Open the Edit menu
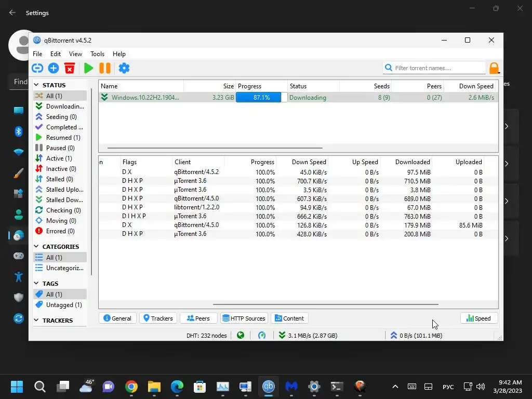532x399 pixels. pyautogui.click(x=55, y=54)
